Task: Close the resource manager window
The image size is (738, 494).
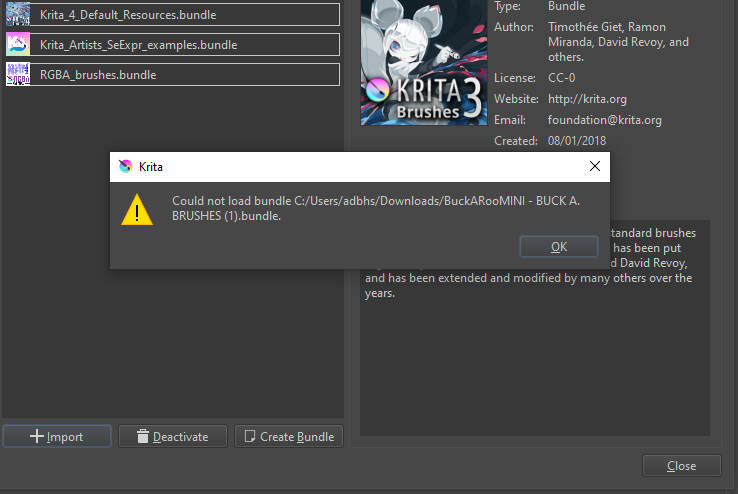Action: pos(682,465)
